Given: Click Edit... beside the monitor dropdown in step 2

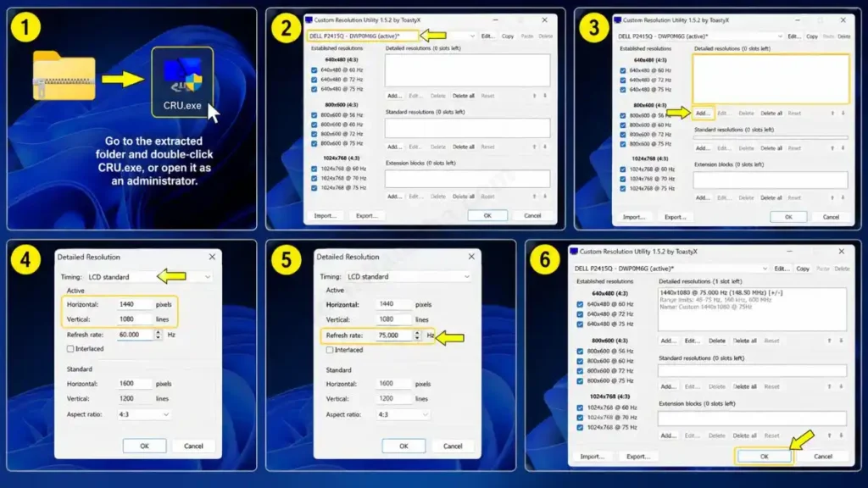Looking at the screenshot, I should point(487,36).
